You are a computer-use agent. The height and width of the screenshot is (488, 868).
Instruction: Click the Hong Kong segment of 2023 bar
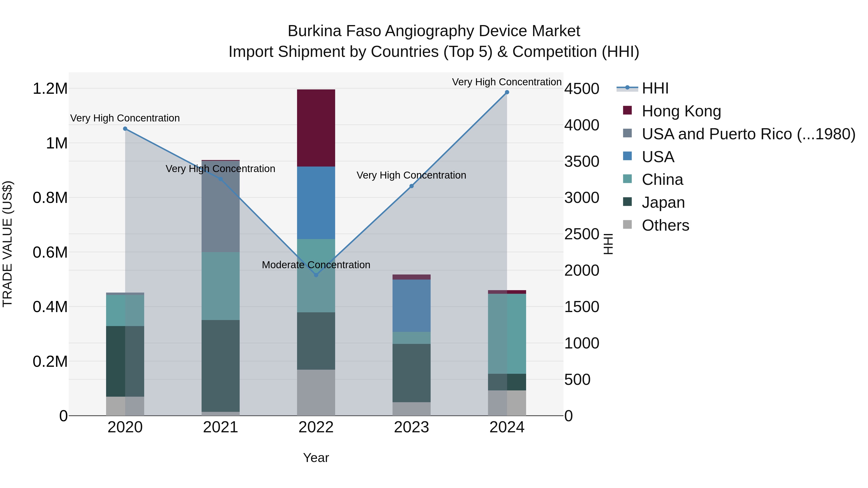tap(411, 277)
